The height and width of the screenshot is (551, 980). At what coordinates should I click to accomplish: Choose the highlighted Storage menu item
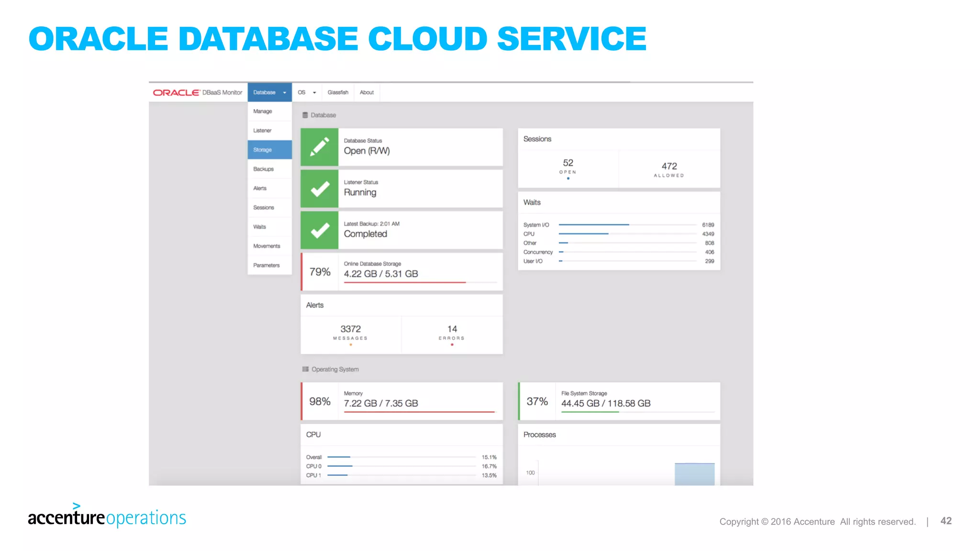269,150
